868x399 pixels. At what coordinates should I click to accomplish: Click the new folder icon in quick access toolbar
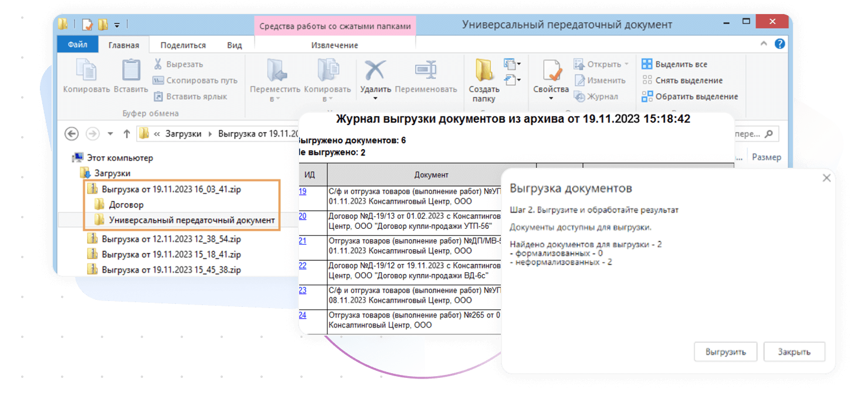pos(103,25)
